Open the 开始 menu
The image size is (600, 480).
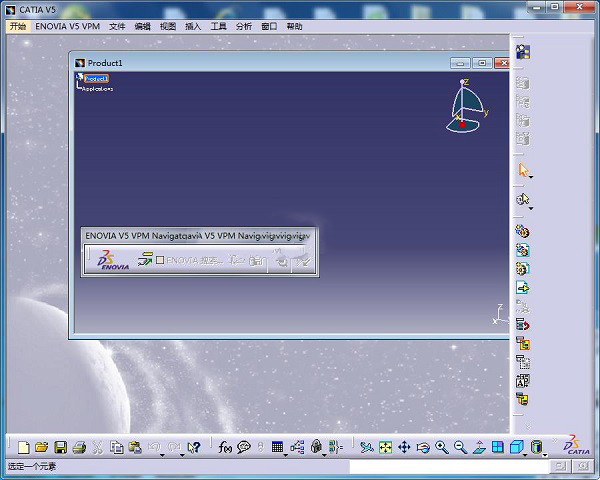pyautogui.click(x=18, y=26)
